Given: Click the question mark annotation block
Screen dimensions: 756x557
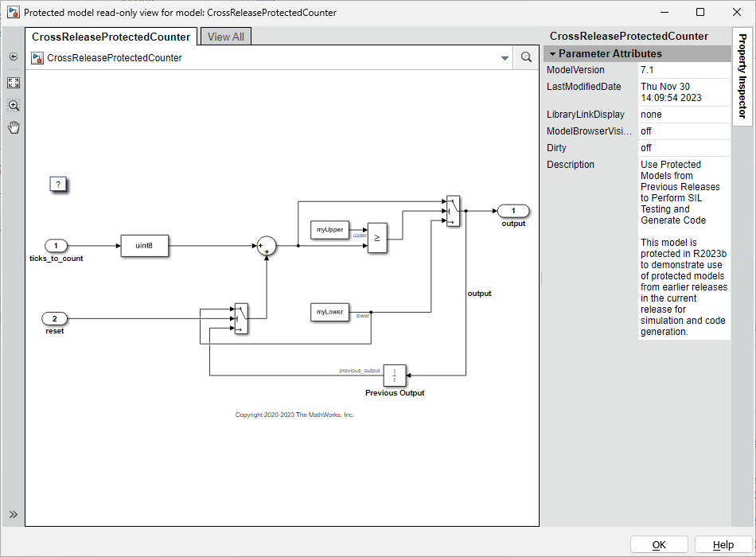Looking at the screenshot, I should 57,184.
